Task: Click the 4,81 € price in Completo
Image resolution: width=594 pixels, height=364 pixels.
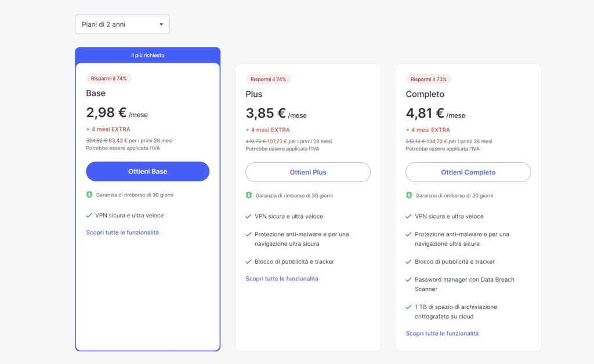Action: 425,113
